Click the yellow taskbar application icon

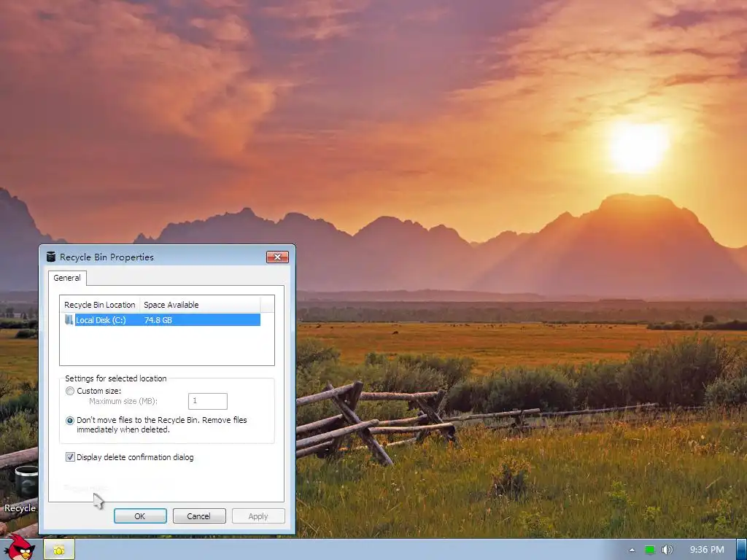59,550
